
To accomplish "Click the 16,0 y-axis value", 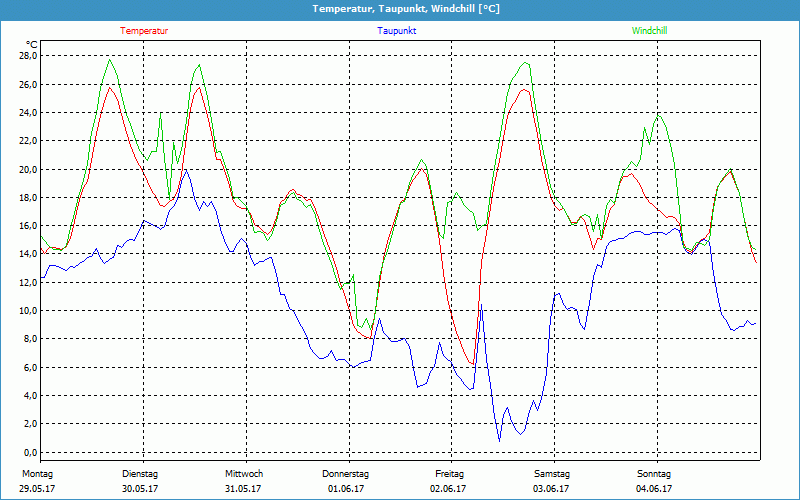I will [x=28, y=226].
